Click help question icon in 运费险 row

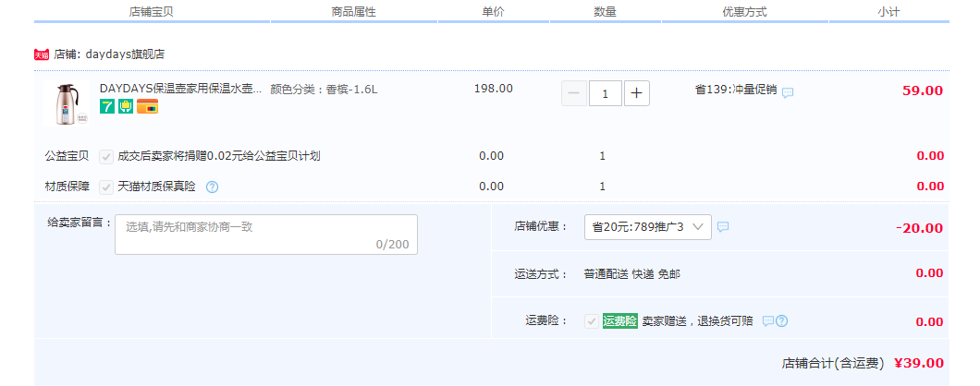(x=781, y=321)
